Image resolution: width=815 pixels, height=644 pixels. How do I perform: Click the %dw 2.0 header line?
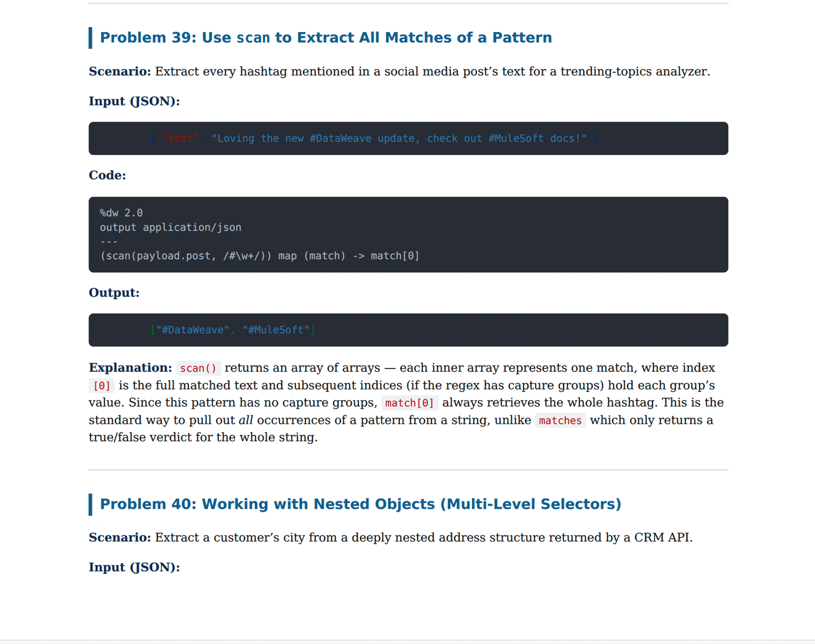pyautogui.click(x=121, y=213)
